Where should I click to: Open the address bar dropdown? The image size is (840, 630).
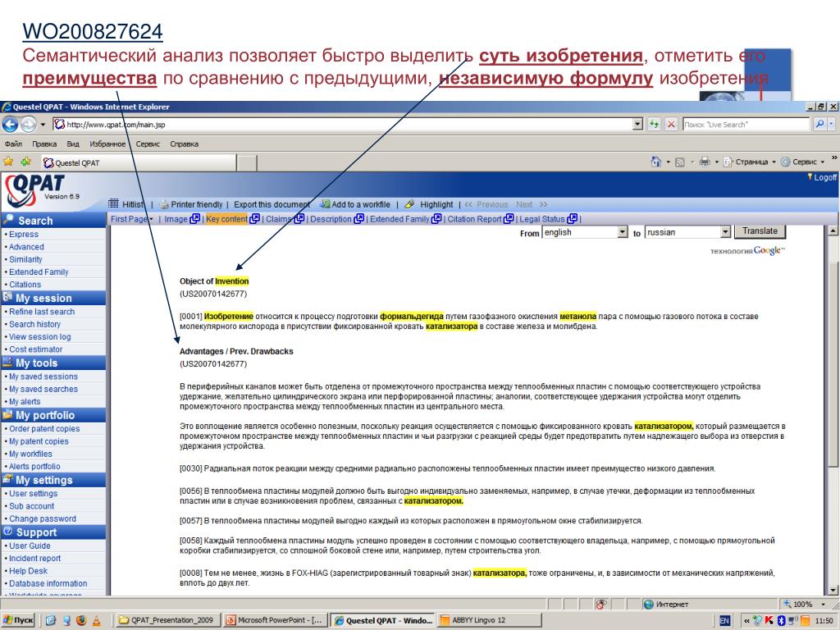[637, 125]
